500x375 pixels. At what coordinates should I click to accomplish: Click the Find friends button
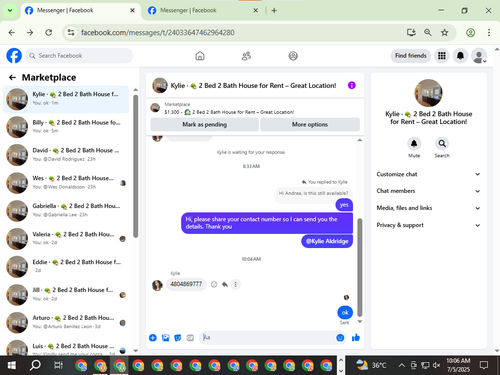pos(411,56)
